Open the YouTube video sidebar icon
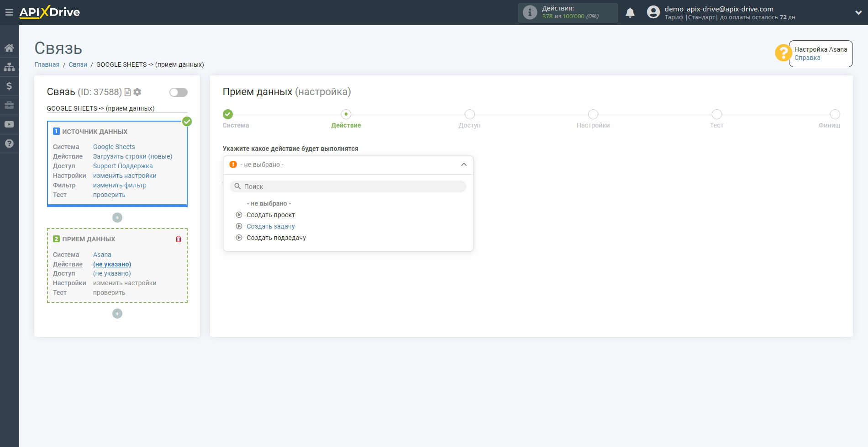The height and width of the screenshot is (447, 868). tap(9, 124)
